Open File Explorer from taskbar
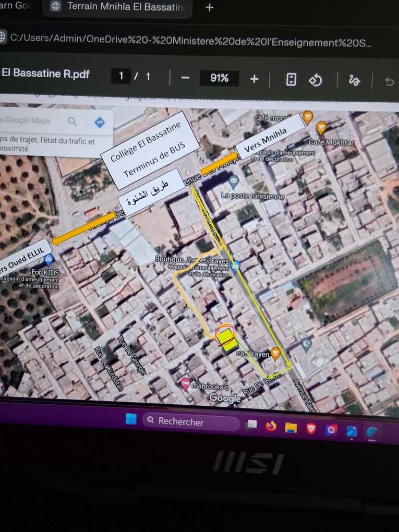Viewport: 399px width, 532px height. pos(291,428)
